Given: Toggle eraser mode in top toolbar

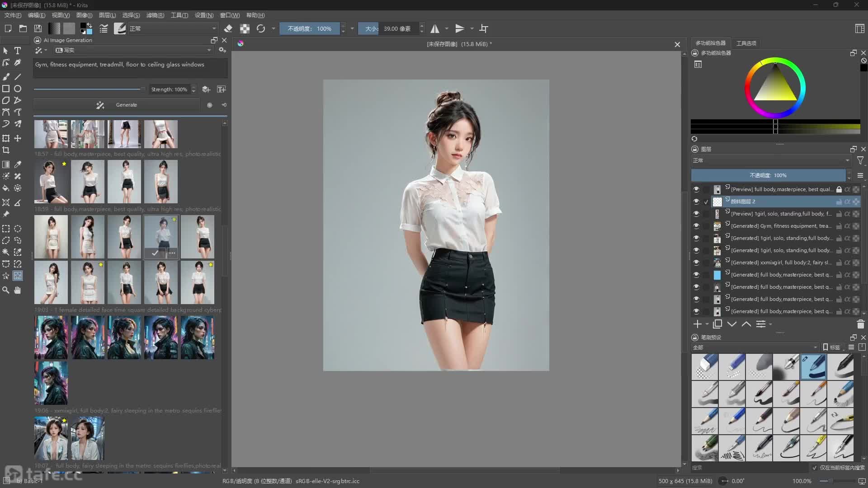Looking at the screenshot, I should 228,28.
